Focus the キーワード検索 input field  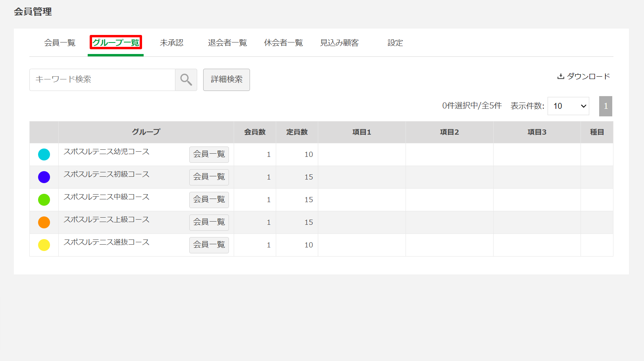(x=102, y=80)
